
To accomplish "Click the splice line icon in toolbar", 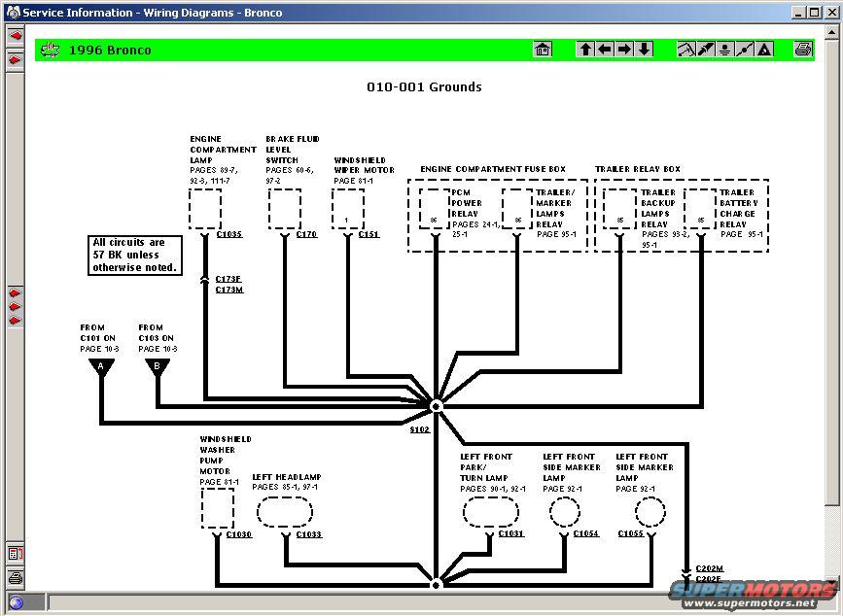I will 745,50.
